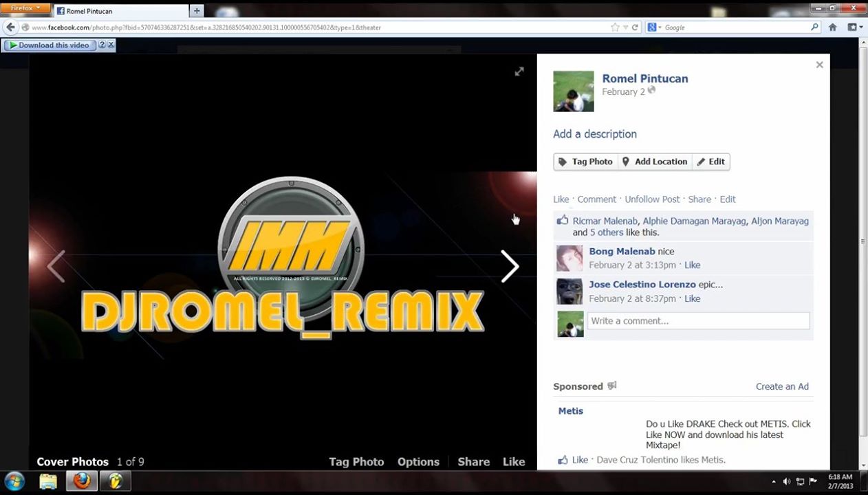Viewport: 868px width, 495px height.
Task: Click Add a description
Action: 595,134
